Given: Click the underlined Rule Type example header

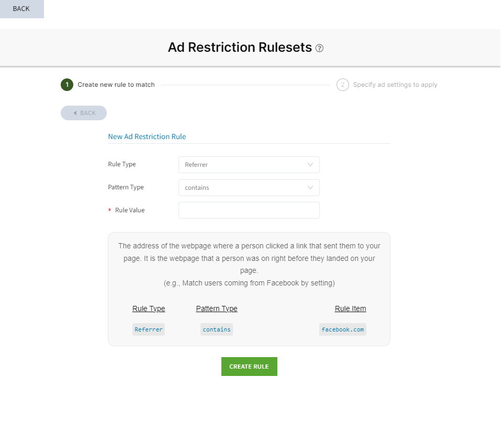Looking at the screenshot, I should [149, 308].
